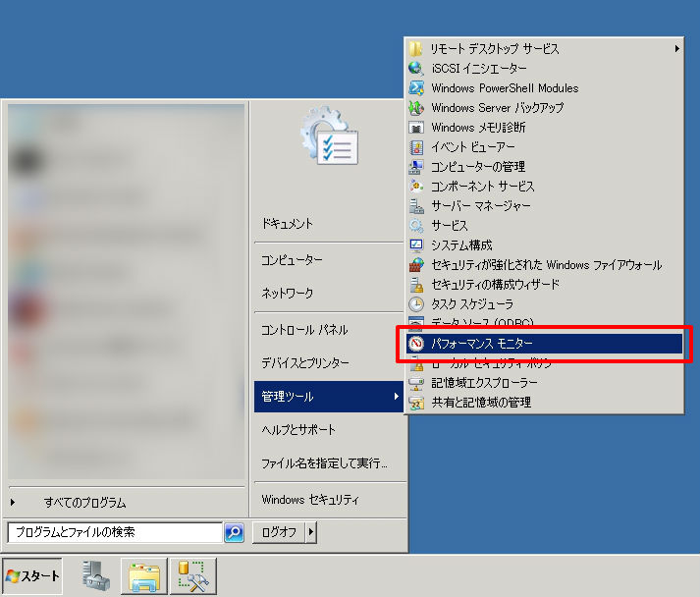Screen dimensions: 700x597
Task: Select セキュリティの構成ウィザード entry
Action: coord(545,285)
